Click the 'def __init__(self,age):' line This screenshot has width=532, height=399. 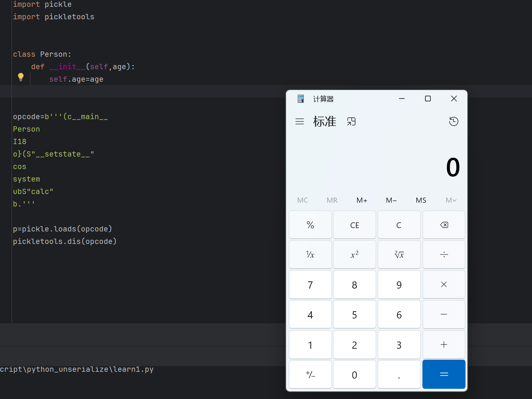pyautogui.click(x=83, y=67)
